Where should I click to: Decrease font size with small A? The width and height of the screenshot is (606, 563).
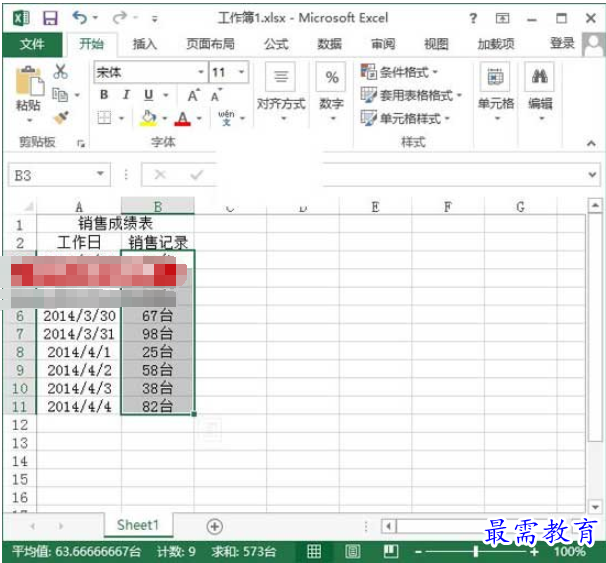(216, 95)
